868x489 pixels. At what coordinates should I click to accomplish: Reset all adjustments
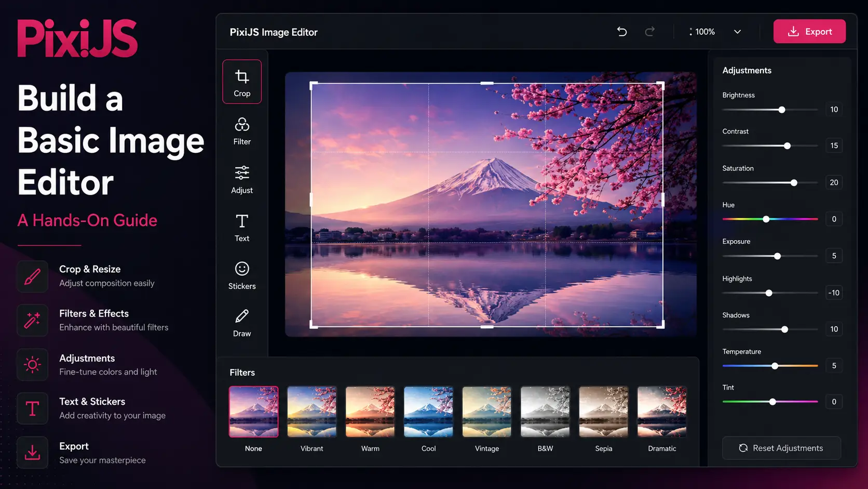pyautogui.click(x=782, y=448)
